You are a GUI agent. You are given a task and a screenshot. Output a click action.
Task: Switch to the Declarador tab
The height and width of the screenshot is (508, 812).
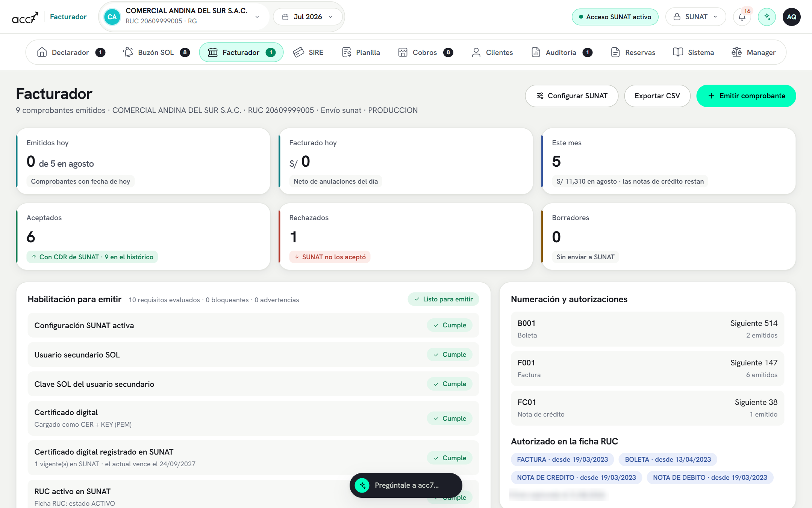(x=71, y=52)
